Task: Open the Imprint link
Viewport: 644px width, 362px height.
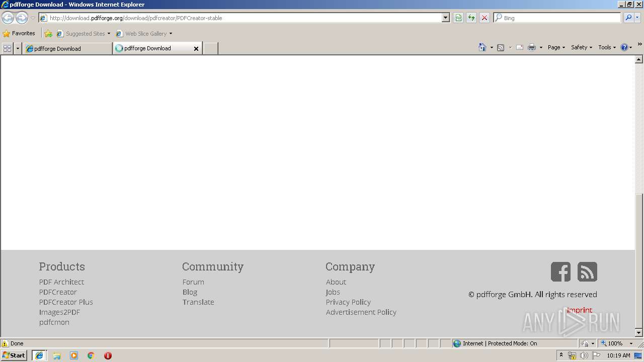Action: [x=580, y=310]
